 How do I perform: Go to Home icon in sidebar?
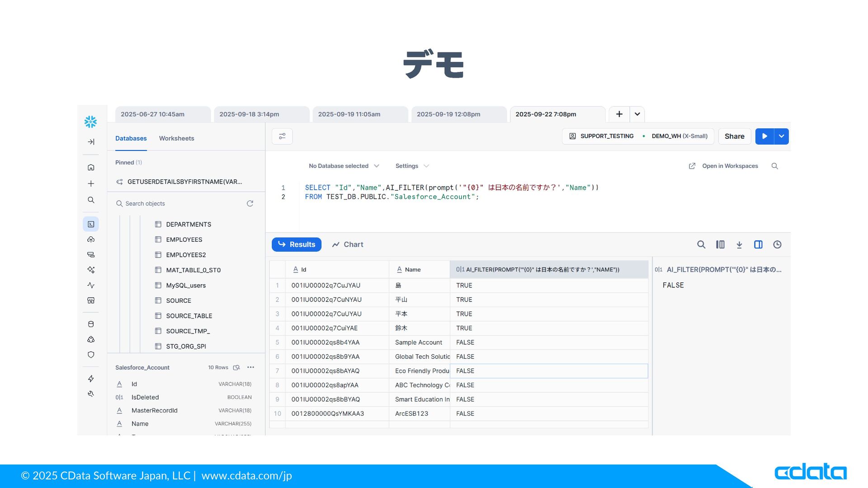click(x=91, y=167)
